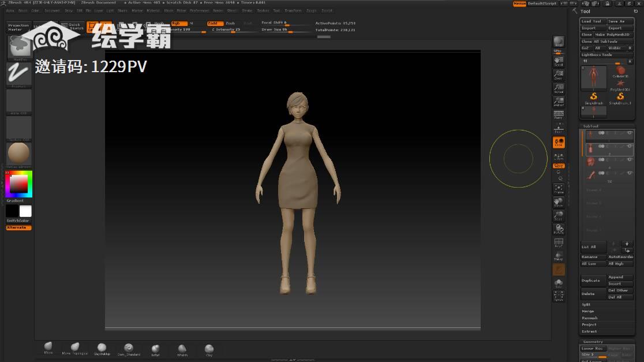Choose the Dam_Standard brush icon
Image resolution: width=644 pixels, height=362 pixels.
129,349
